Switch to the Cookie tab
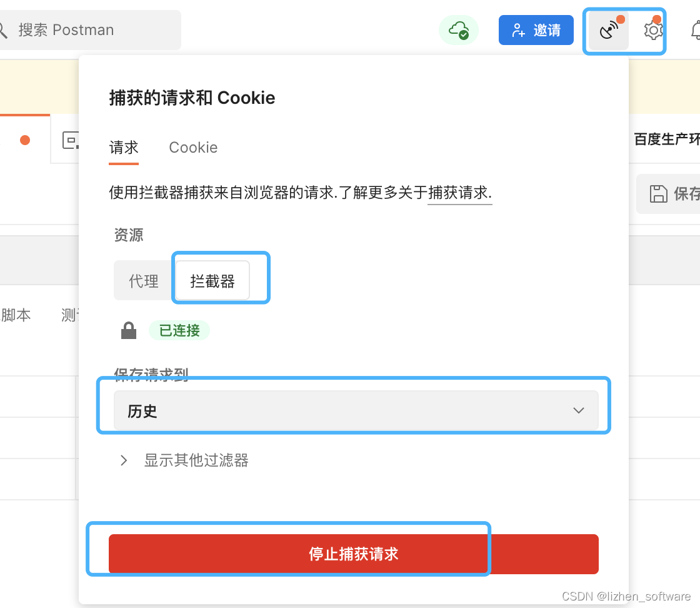This screenshot has height=608, width=700. click(x=193, y=148)
